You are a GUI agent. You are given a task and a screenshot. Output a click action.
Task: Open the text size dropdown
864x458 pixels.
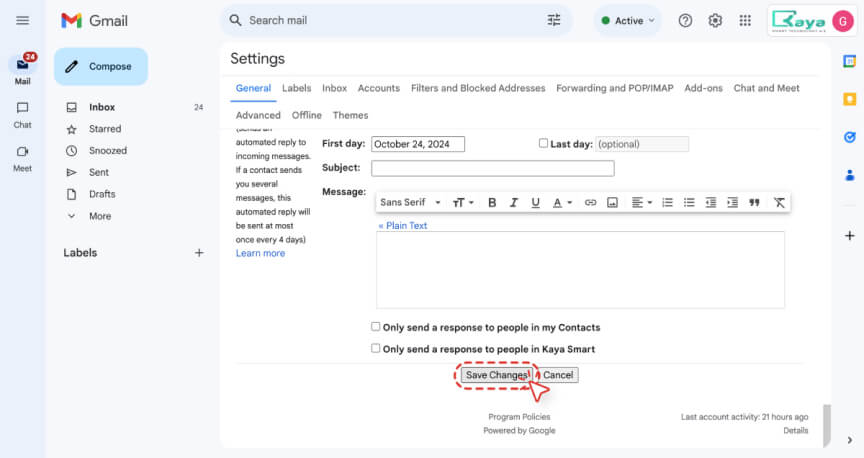(463, 203)
